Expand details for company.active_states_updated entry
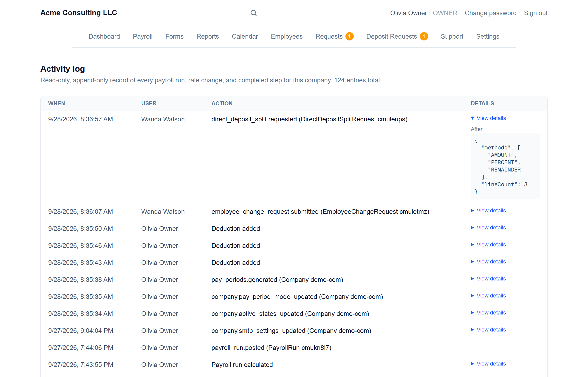Screen dimensions: 588x377 (x=488, y=313)
